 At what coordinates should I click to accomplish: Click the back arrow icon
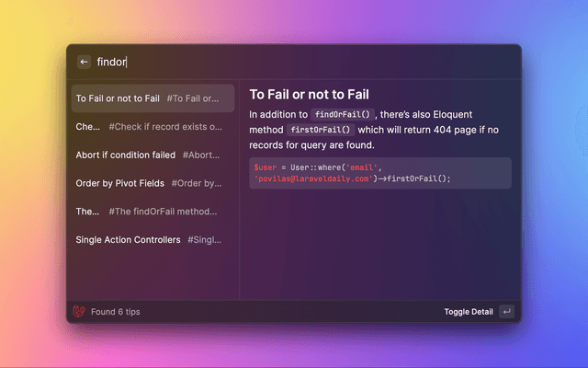click(84, 62)
